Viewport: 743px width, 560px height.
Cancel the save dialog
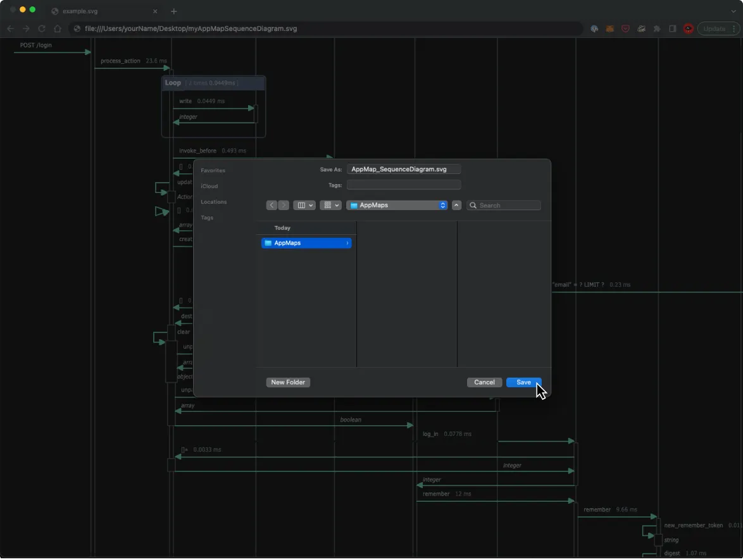tap(484, 382)
